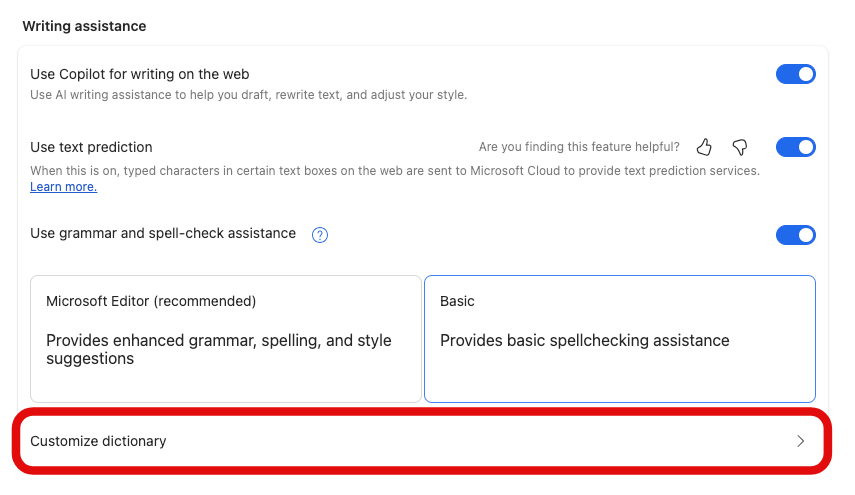Viewport: 855px width, 495px height.
Task: Click the Microsoft Cloud text prediction description
Action: pos(394,171)
